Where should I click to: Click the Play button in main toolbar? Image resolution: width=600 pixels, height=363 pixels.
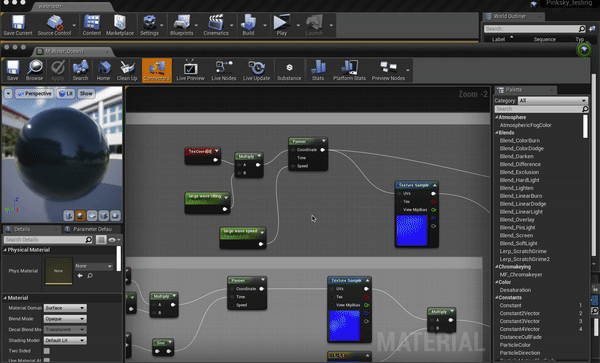coord(281,25)
